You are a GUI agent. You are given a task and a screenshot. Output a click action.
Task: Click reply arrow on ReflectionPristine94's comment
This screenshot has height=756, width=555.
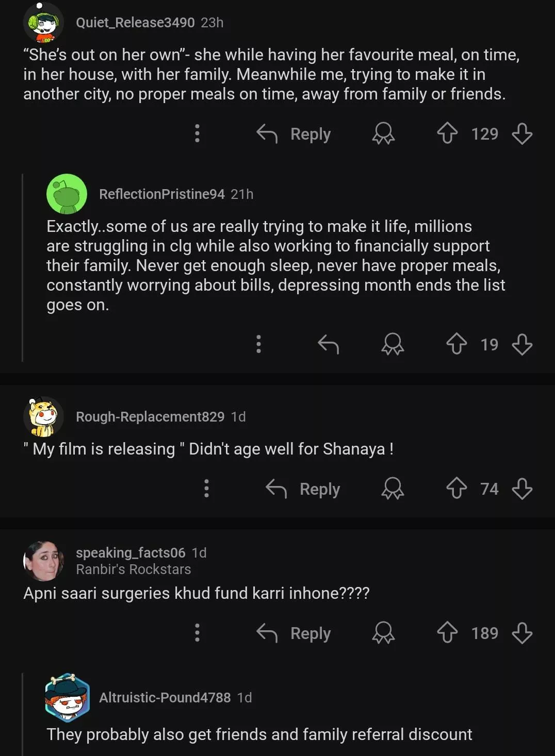tap(328, 344)
